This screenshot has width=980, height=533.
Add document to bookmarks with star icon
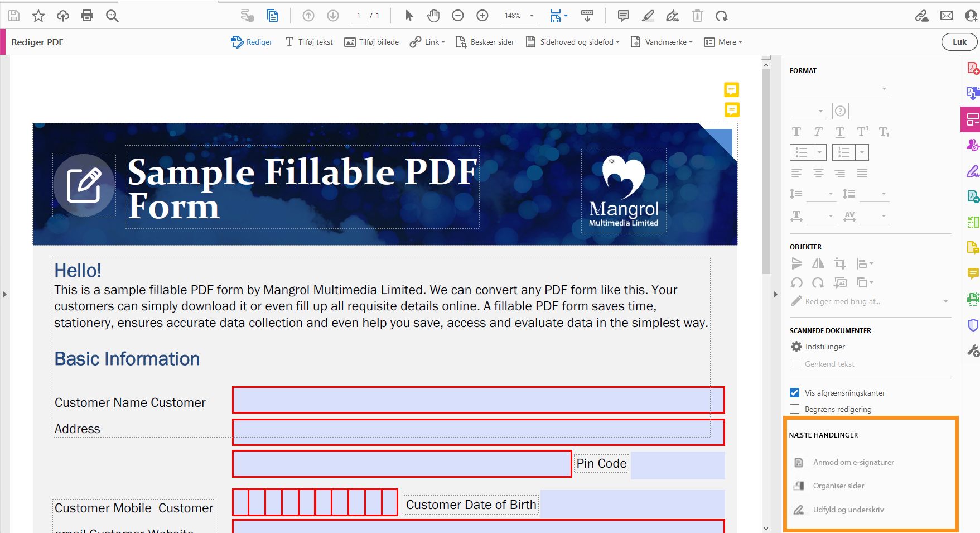[38, 16]
